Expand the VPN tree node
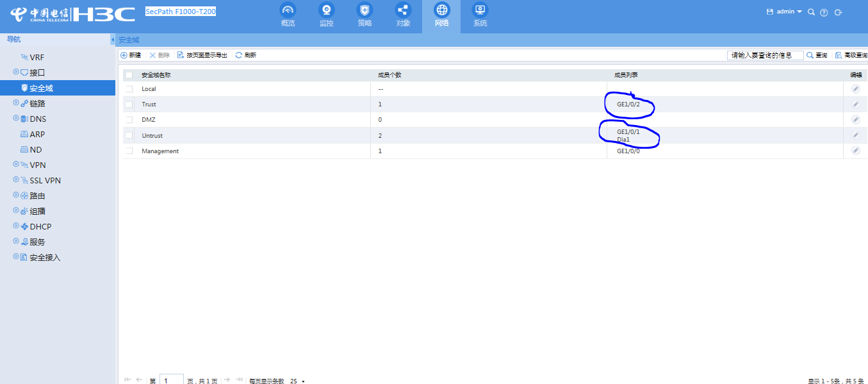 pos(16,165)
